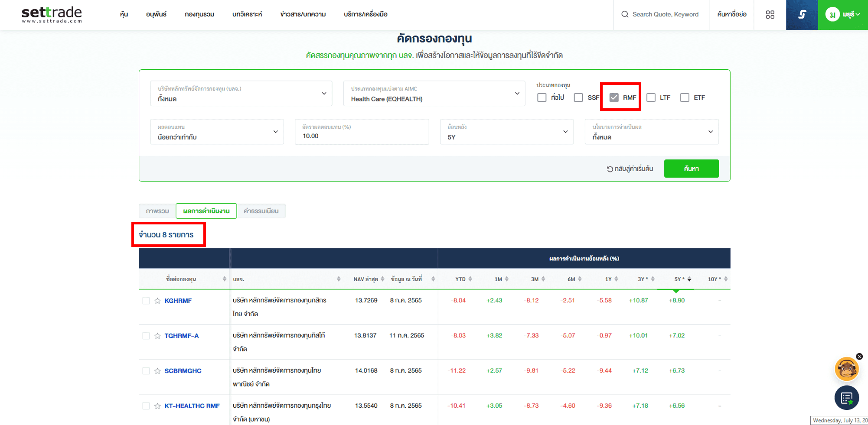This screenshot has width=868, height=425.
Task: Click the blue Streaming S icon
Action: point(802,15)
